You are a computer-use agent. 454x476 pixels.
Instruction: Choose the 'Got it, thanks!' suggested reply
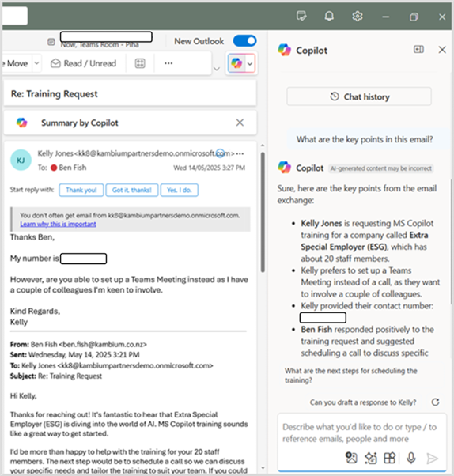click(132, 190)
